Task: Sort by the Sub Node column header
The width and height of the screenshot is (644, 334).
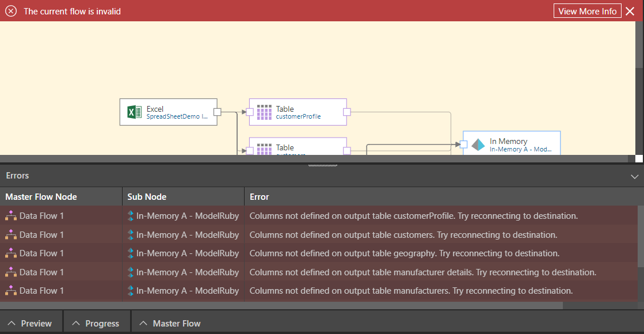Action: [x=147, y=197]
